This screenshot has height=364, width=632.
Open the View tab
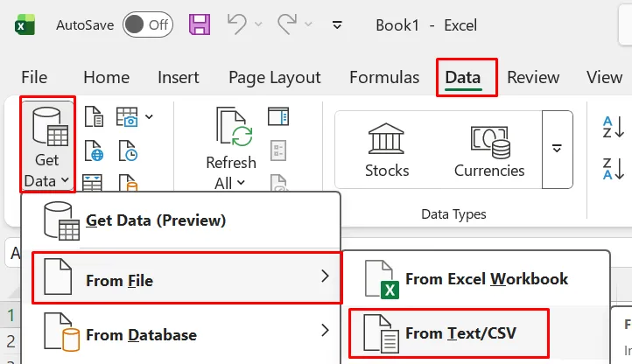point(604,77)
